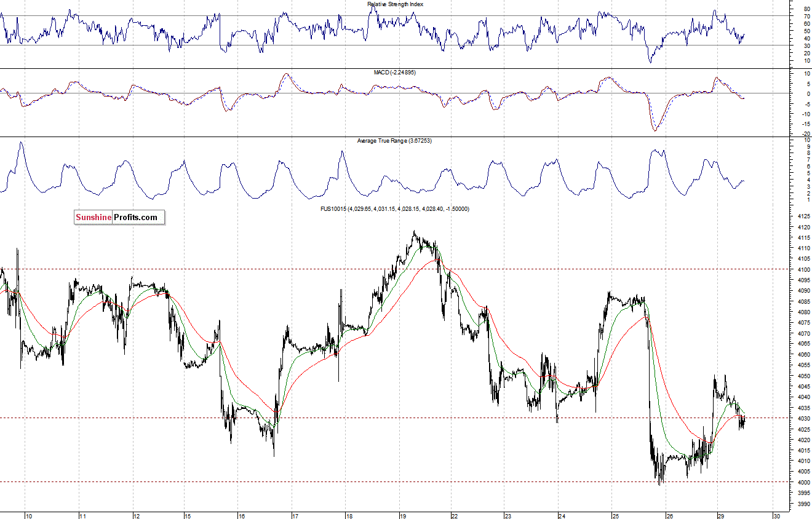Click the Average True Range (3.67253) title

[x=395, y=141]
